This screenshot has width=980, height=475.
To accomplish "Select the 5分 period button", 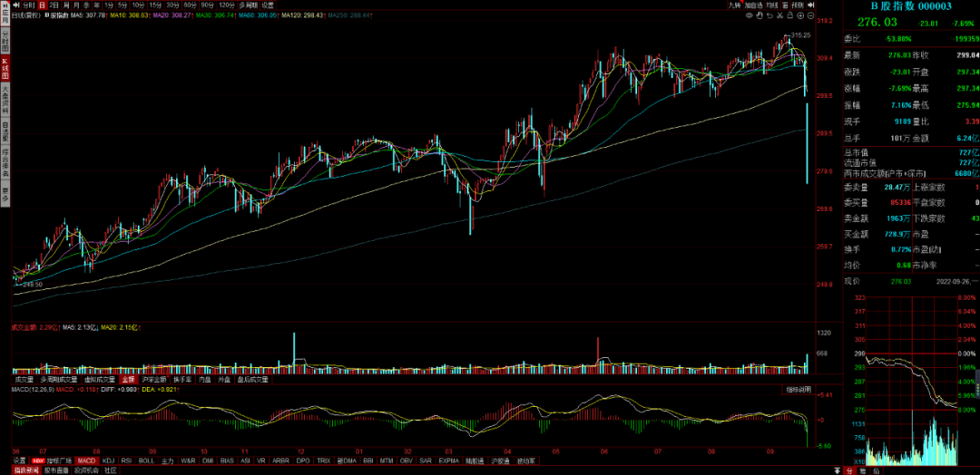I will click(123, 5).
